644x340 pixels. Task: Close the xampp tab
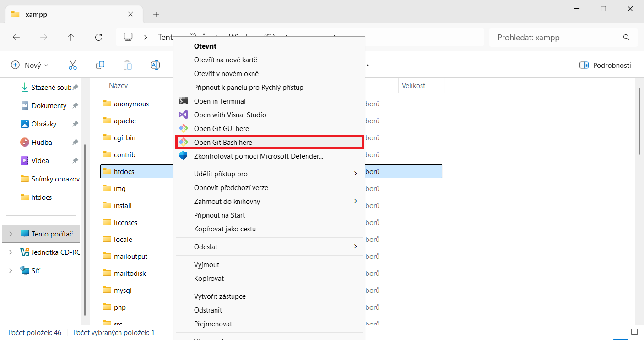(x=131, y=14)
